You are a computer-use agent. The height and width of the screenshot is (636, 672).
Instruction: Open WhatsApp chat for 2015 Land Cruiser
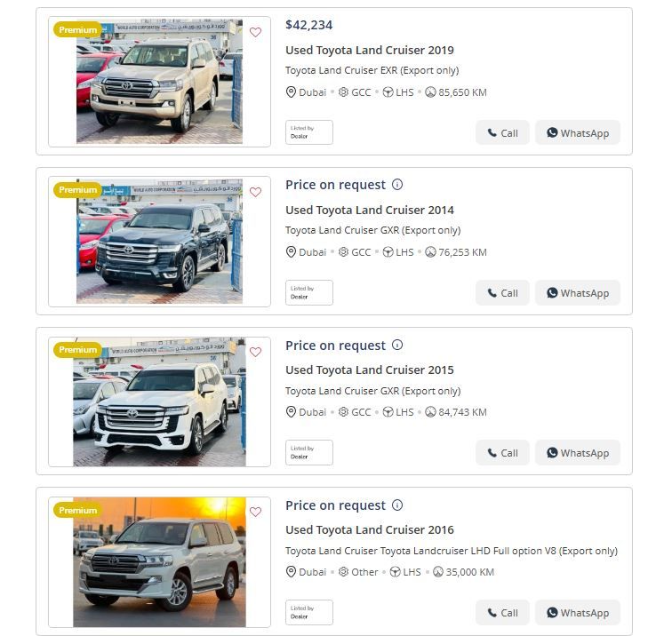click(x=577, y=453)
